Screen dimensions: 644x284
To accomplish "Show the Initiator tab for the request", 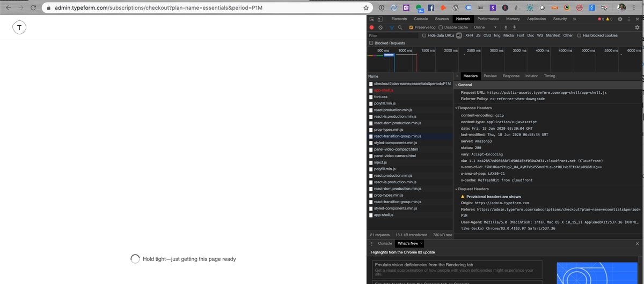I will [532, 76].
